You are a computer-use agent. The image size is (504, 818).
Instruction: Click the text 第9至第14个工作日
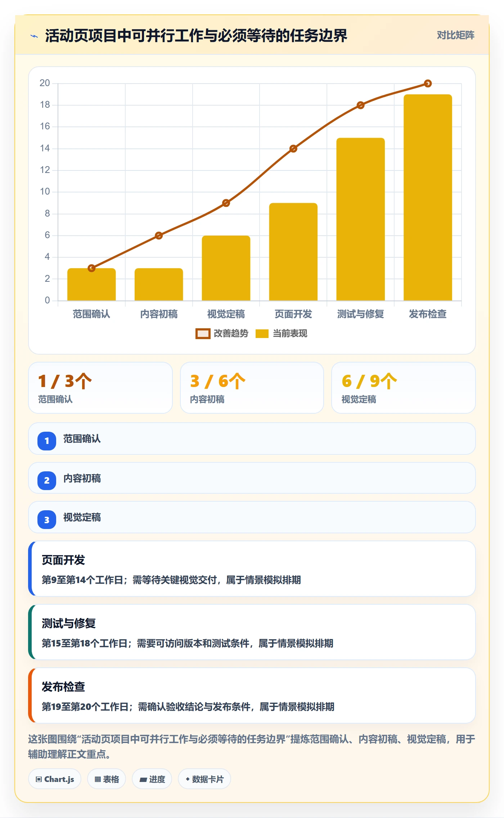82,580
